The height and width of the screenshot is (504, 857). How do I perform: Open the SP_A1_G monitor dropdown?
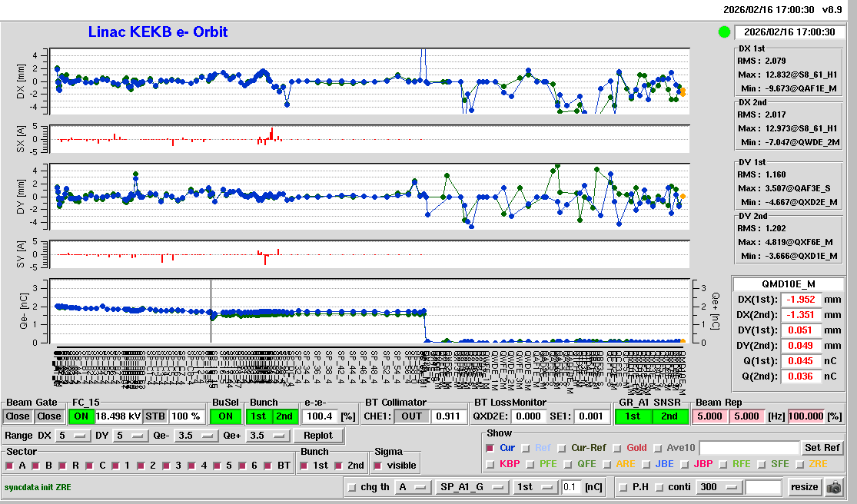(472, 487)
